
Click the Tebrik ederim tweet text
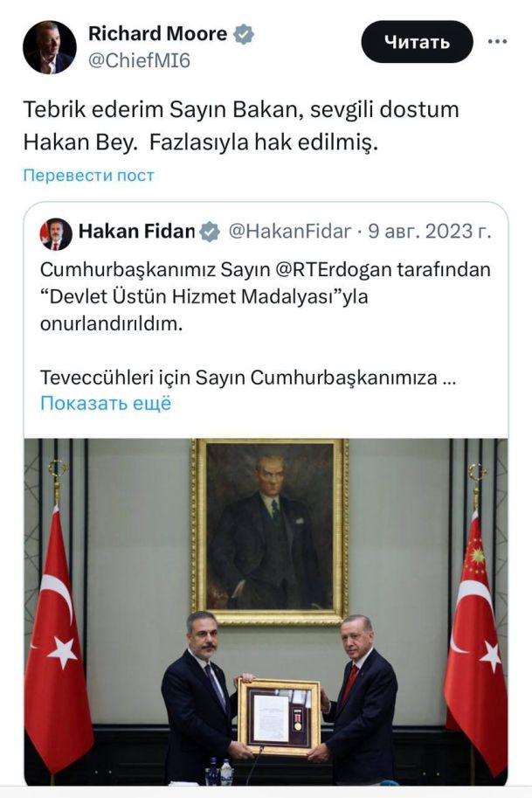(241, 126)
